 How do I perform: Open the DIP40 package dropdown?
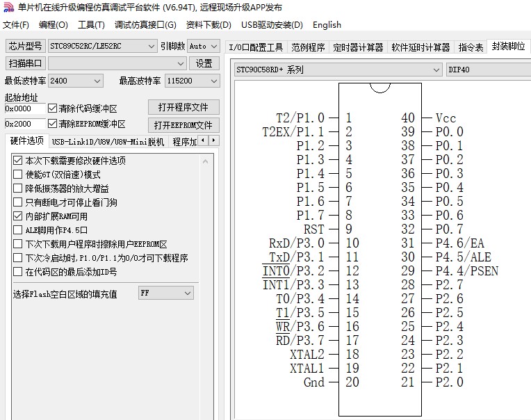point(489,70)
